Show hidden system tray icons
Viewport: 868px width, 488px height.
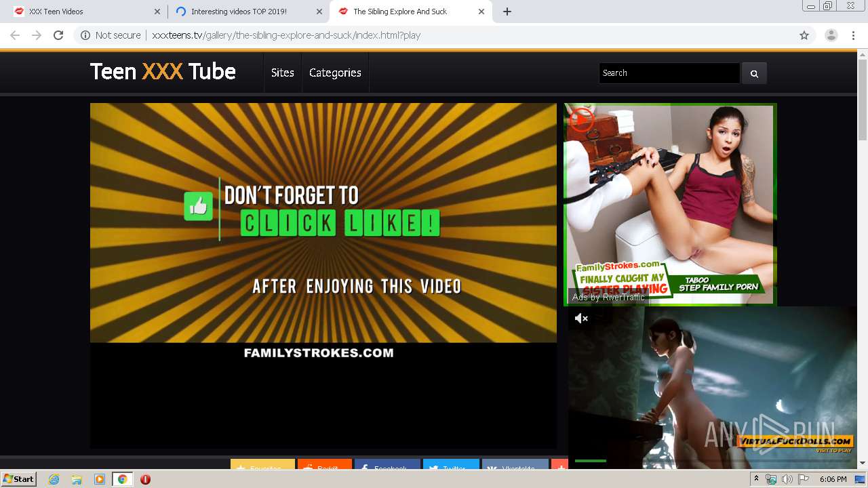[756, 479]
